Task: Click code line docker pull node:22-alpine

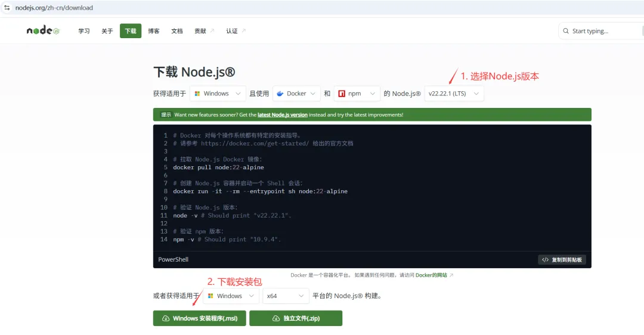Action: 218,167
